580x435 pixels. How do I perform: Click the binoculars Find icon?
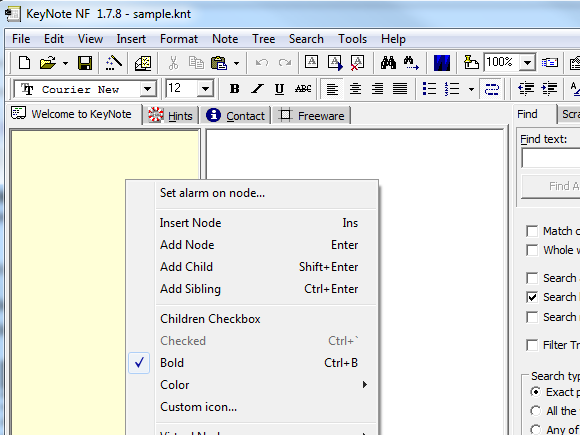(x=388, y=63)
